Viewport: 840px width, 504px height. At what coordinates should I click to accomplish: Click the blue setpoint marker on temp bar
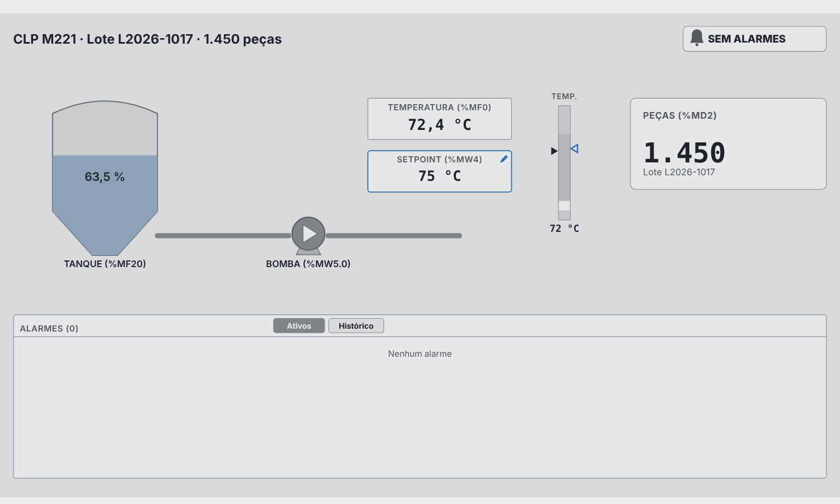[575, 148]
